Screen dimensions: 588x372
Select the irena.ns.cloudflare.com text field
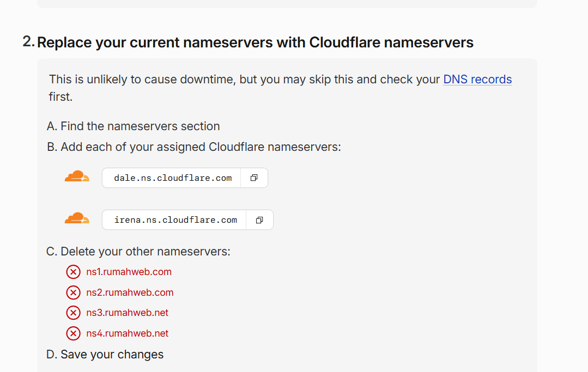(x=174, y=220)
